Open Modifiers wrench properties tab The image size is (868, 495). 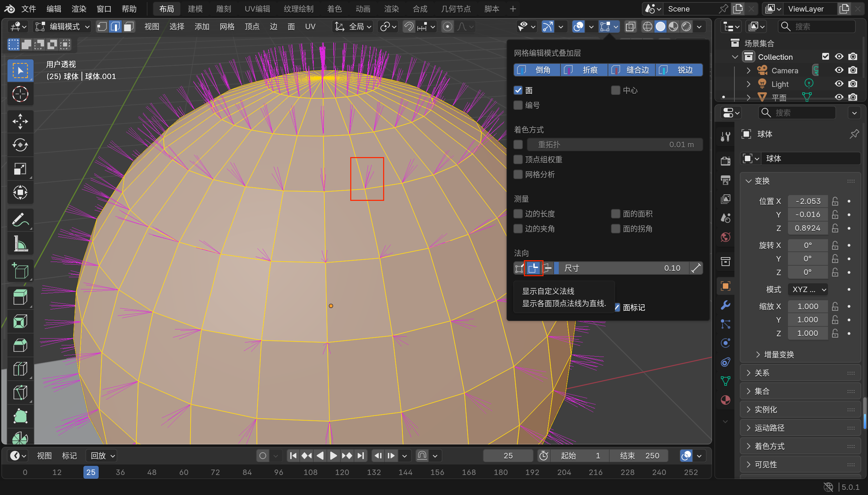[x=725, y=305]
